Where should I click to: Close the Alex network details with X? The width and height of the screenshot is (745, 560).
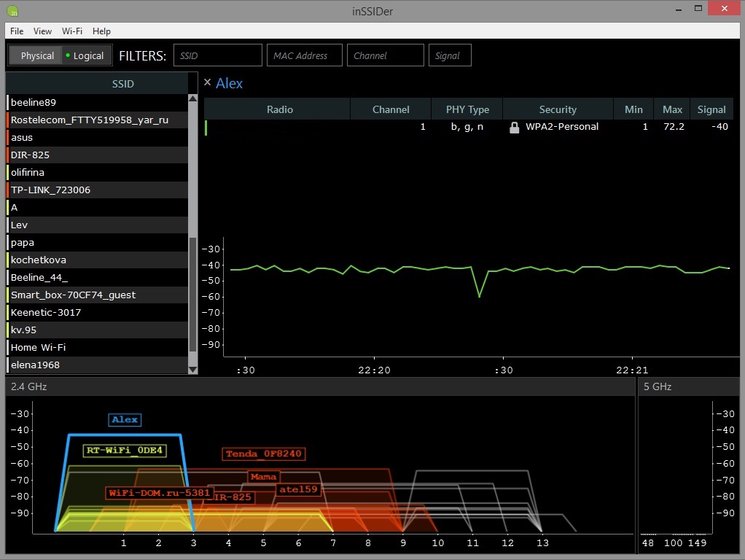pos(207,82)
